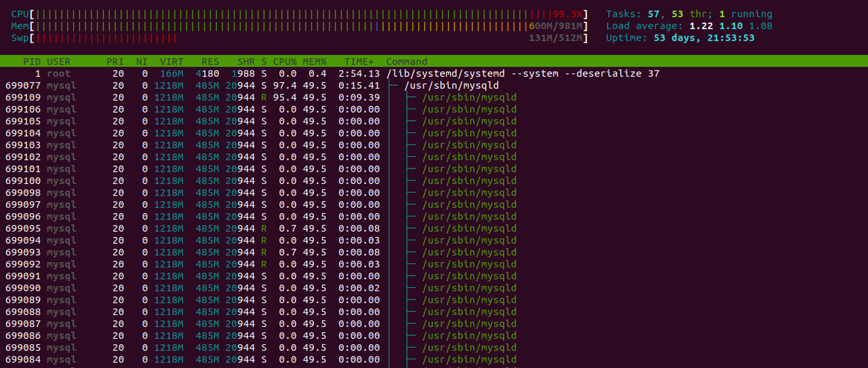Sort by the Command column header
The width and height of the screenshot is (868, 368).
407,61
